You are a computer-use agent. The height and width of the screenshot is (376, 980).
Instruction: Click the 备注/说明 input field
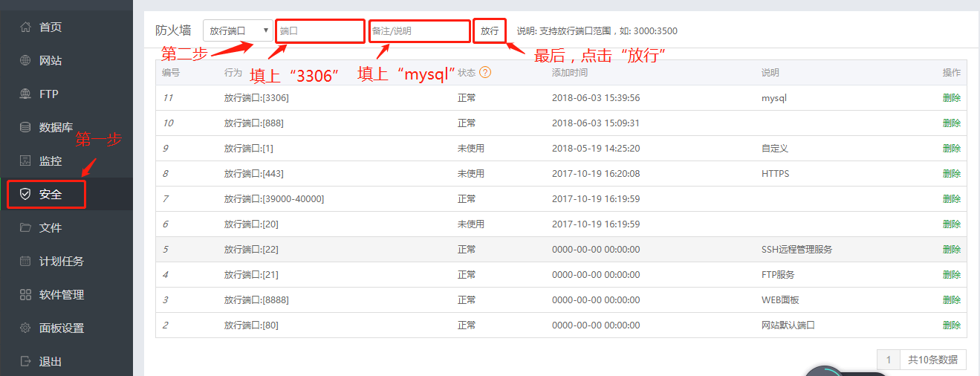(420, 30)
